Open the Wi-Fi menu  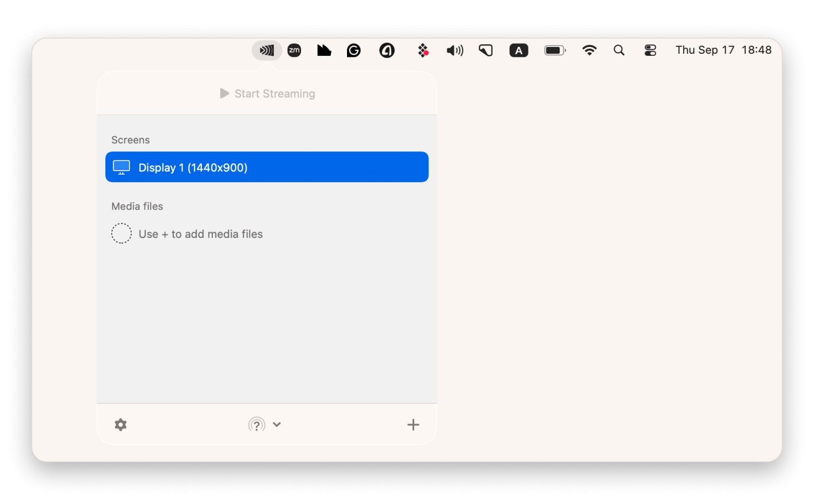pos(589,50)
